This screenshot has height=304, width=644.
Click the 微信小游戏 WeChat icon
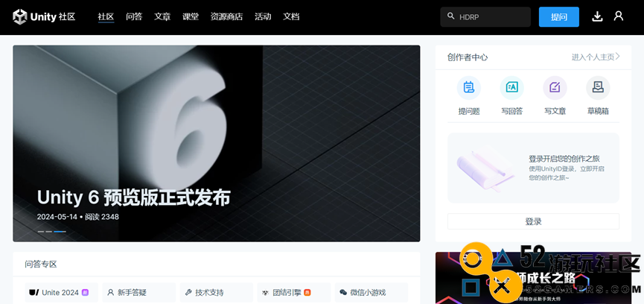343,293
